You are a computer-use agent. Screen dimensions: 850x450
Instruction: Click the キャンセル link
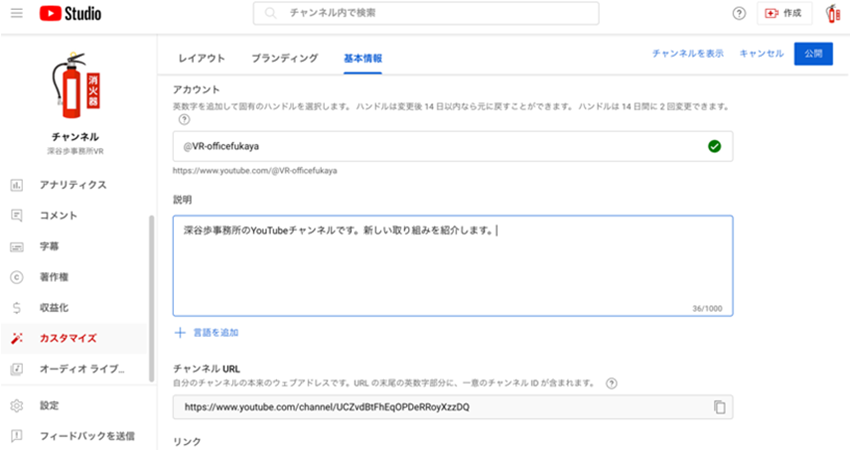tap(761, 54)
